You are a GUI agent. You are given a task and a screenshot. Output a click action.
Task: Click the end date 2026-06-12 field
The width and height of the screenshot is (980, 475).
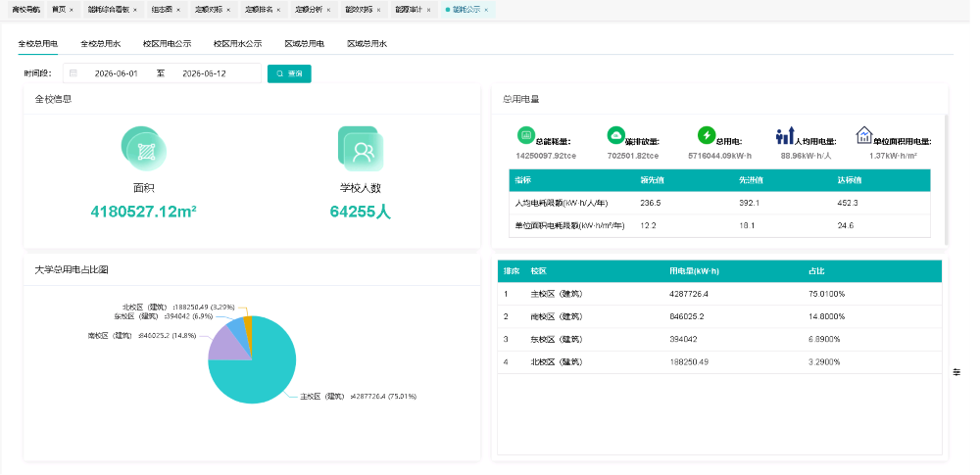[205, 73]
